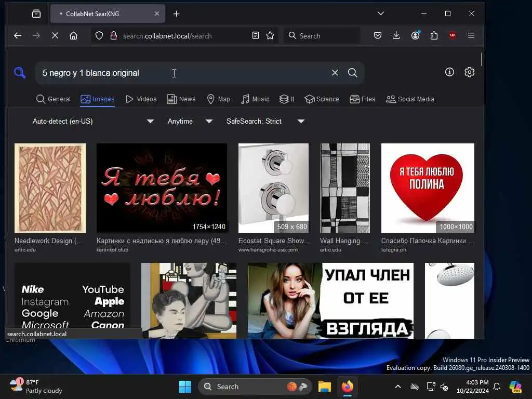Switch to the Files tab

[362, 99]
